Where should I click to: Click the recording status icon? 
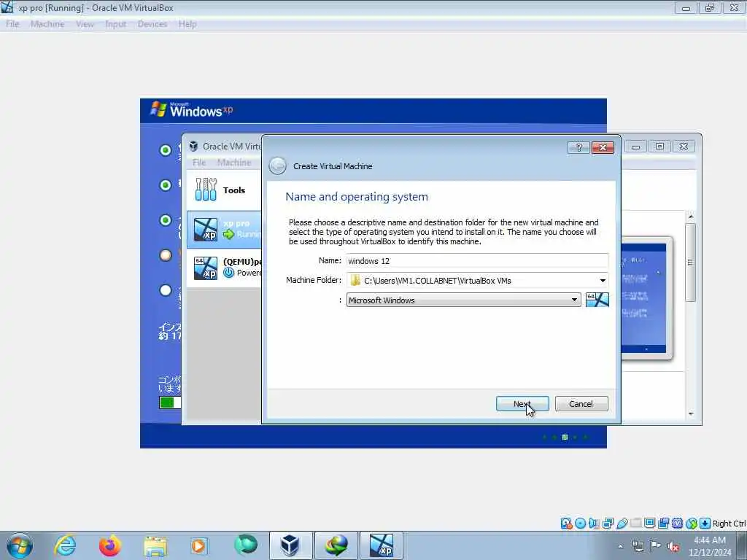pos(664,524)
